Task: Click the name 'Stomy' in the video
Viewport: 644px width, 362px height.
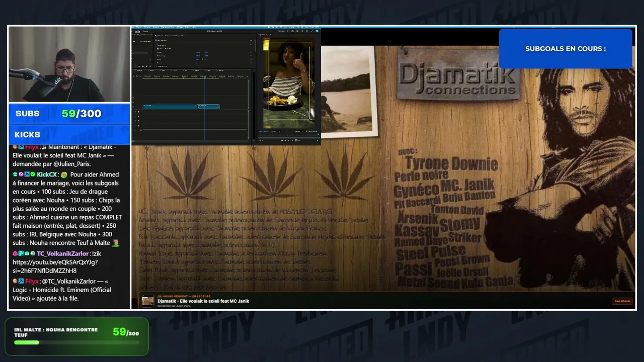Action: coord(460,223)
